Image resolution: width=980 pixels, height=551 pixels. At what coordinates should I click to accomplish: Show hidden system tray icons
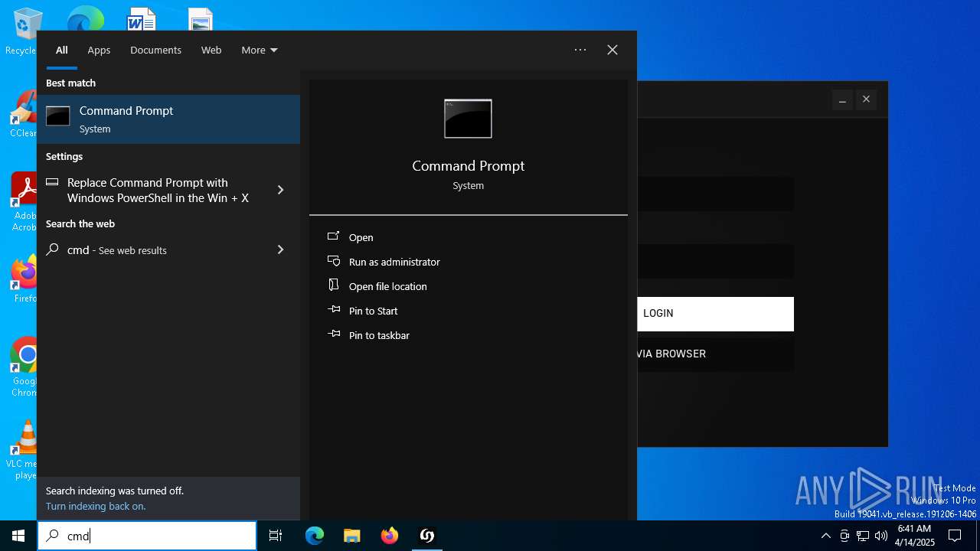pyautogui.click(x=825, y=536)
